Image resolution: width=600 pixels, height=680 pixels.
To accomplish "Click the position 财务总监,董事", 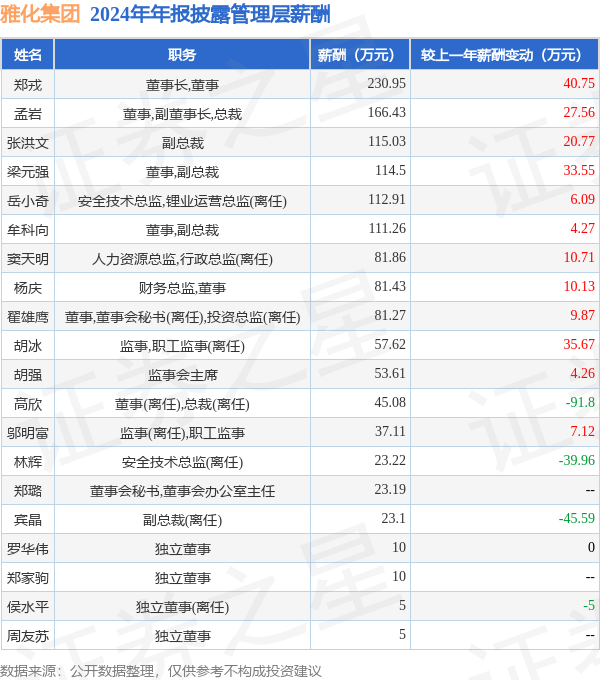I will (182, 288).
